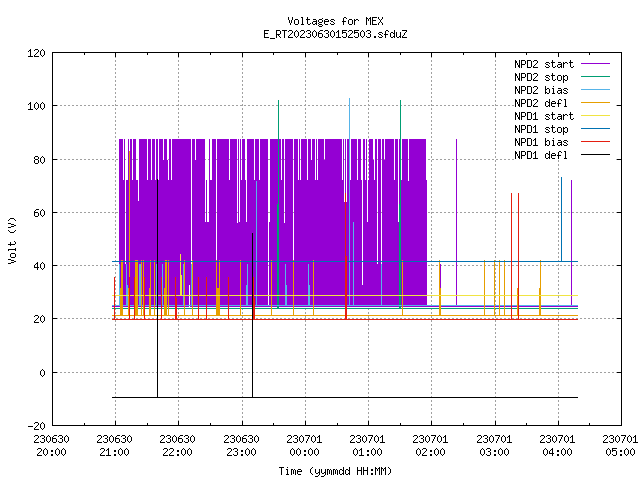Click the 60 y-axis tick label
This screenshot has width=640, height=480.
(40, 213)
